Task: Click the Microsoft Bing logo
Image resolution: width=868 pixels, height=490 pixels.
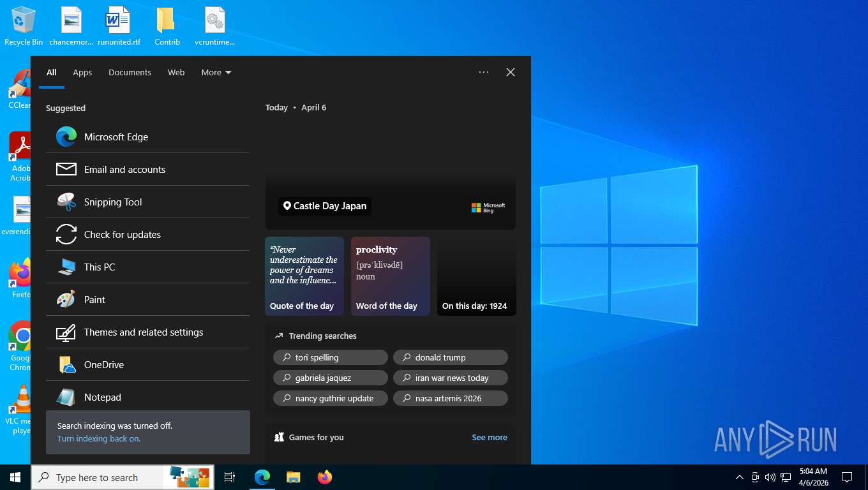Action: point(488,207)
